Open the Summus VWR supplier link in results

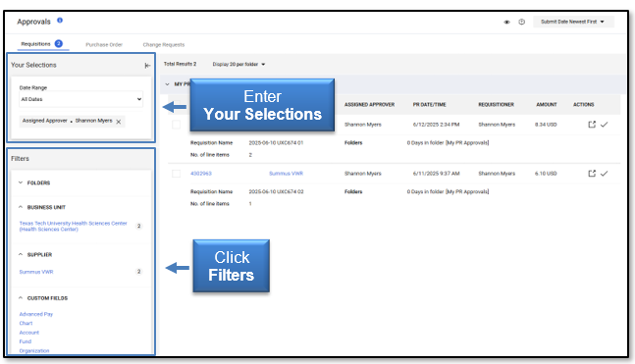click(x=286, y=174)
